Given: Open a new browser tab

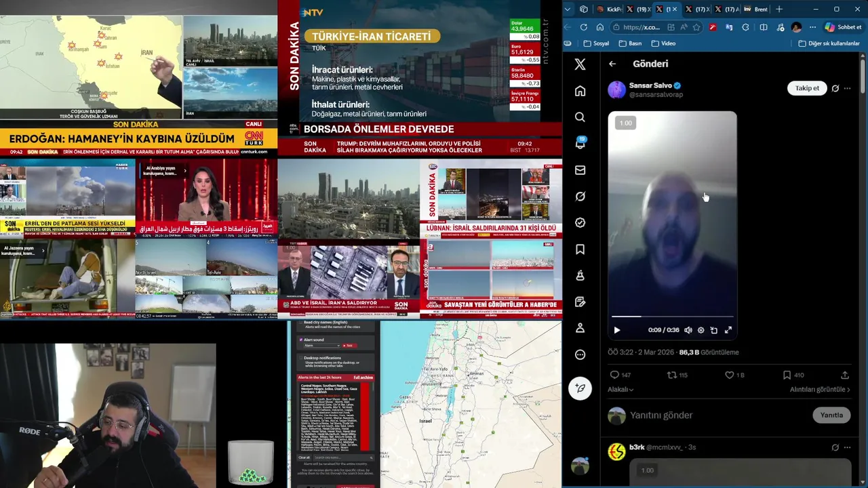Looking at the screenshot, I should [x=778, y=9].
